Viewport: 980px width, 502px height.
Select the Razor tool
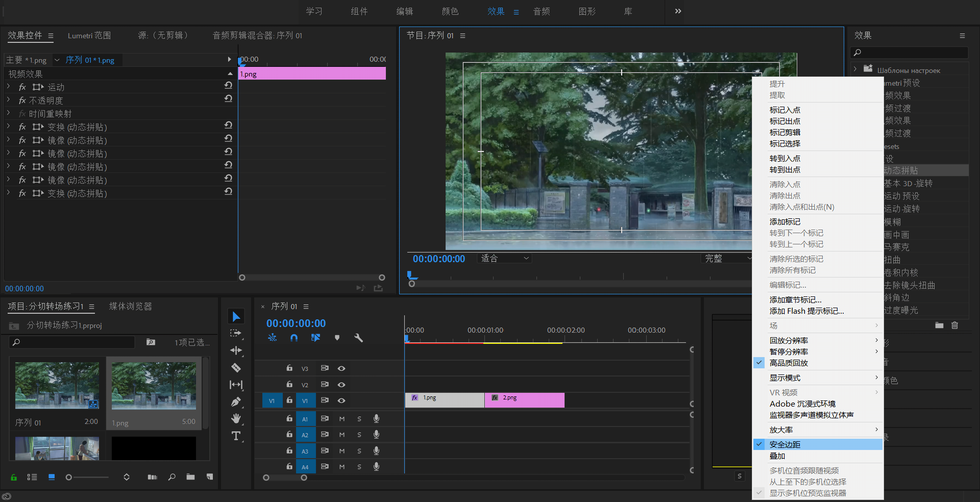click(x=236, y=368)
